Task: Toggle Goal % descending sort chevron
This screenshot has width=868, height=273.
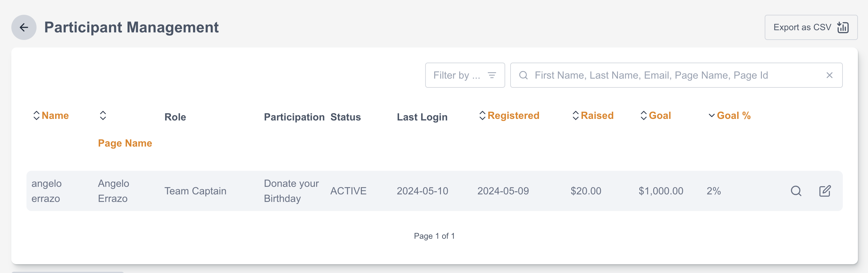Action: tap(711, 115)
